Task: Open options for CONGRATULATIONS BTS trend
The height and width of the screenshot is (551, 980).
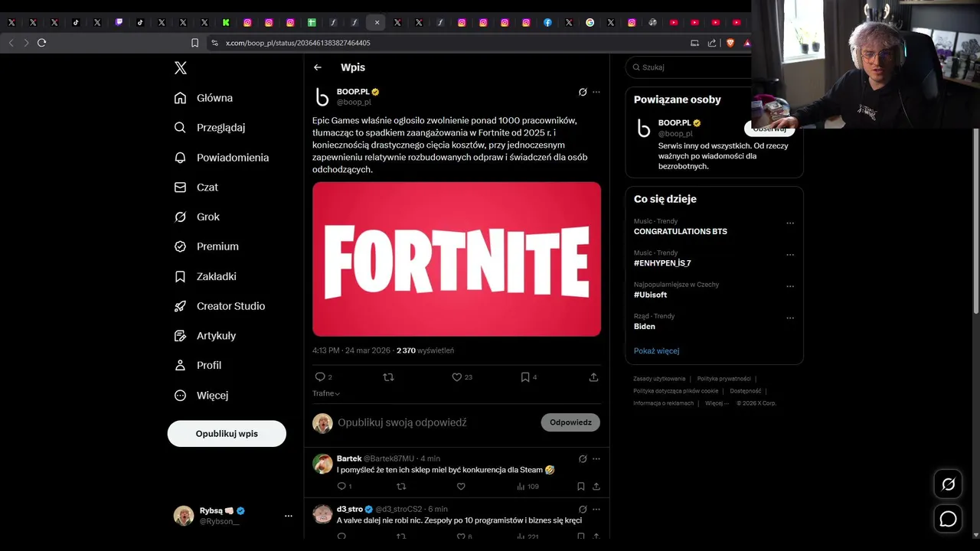Action: (790, 223)
